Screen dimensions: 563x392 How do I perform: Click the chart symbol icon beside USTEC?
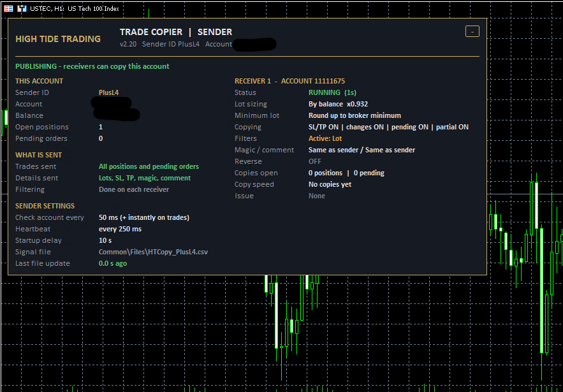[x=22, y=9]
